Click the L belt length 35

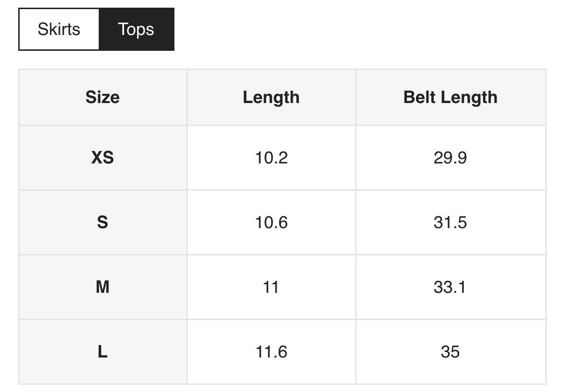click(x=450, y=352)
